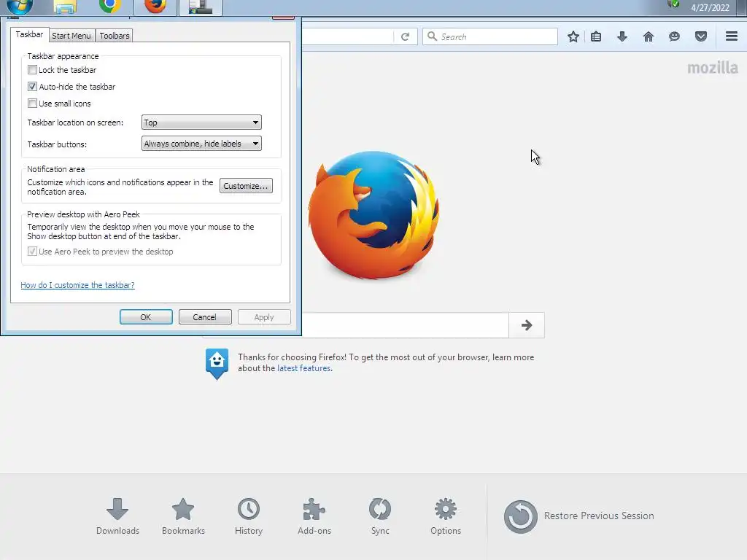Open File Explorer from the taskbar
Screen dimensions: 747x560
tap(65, 7)
